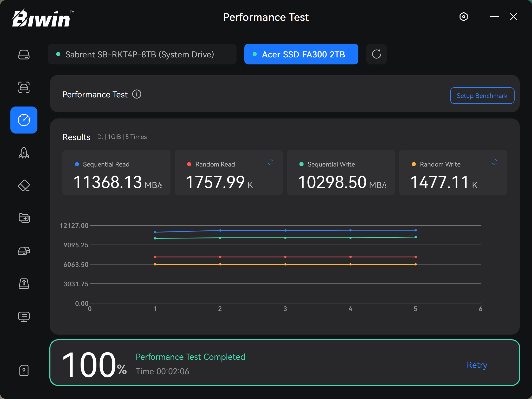This screenshot has height=399, width=532.
Task: Open the system information monitor icon
Action: [24, 316]
